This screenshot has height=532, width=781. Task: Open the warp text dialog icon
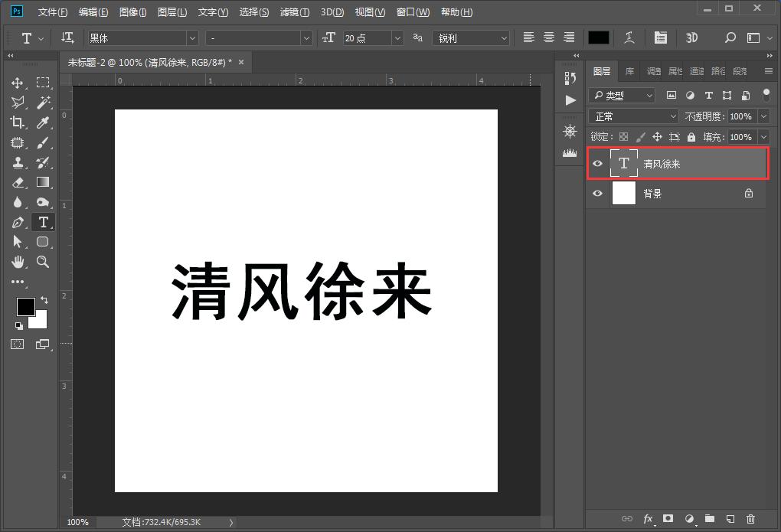pos(629,38)
